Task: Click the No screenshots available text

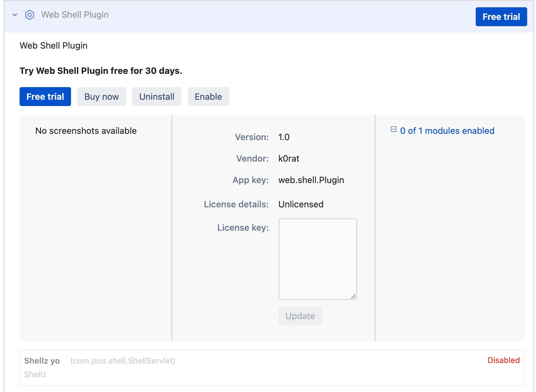Action: click(86, 131)
